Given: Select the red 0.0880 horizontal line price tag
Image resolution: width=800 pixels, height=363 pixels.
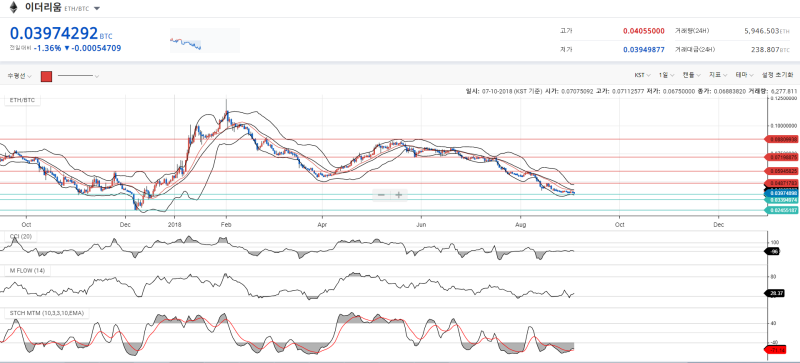Looking at the screenshot, I should (x=782, y=139).
